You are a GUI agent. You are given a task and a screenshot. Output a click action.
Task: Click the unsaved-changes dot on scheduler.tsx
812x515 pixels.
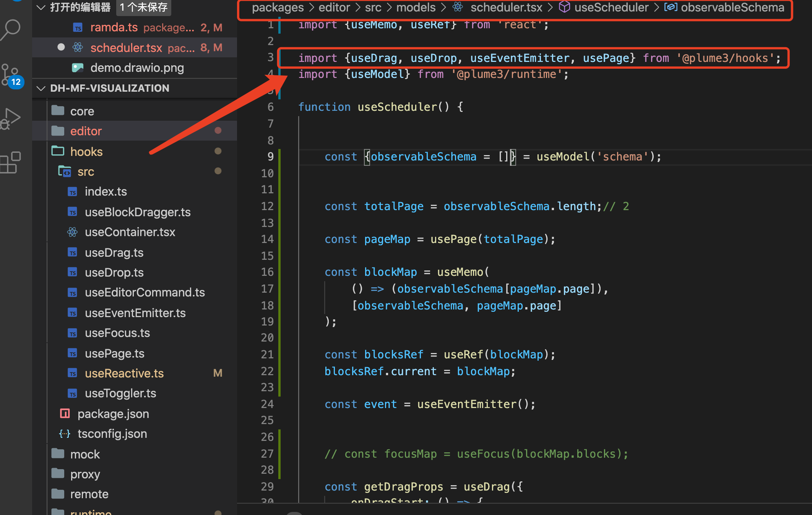61,47
